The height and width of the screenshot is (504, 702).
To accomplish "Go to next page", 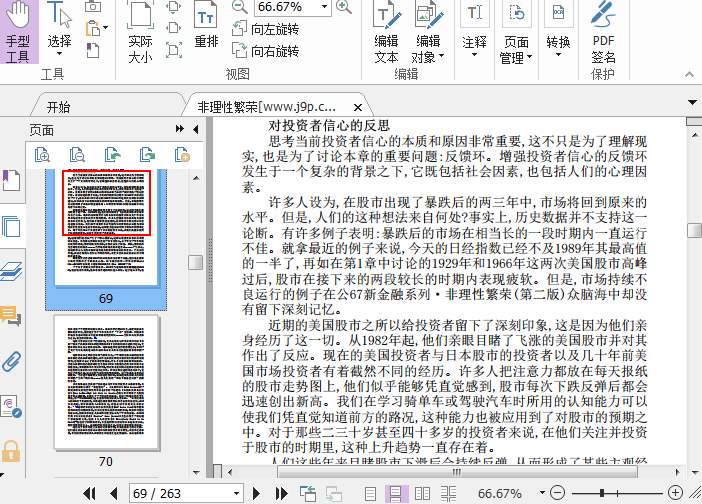I will (x=256, y=493).
